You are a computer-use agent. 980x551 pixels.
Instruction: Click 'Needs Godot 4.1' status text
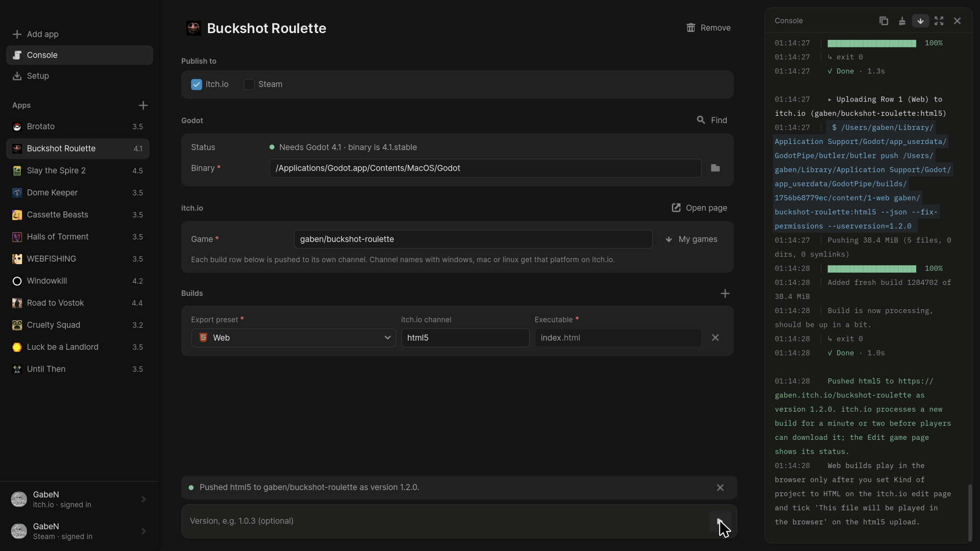click(348, 147)
